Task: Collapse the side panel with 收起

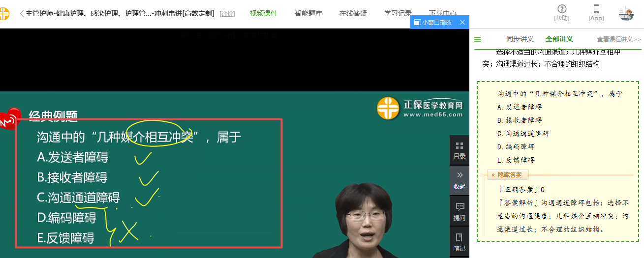Action: (x=460, y=181)
